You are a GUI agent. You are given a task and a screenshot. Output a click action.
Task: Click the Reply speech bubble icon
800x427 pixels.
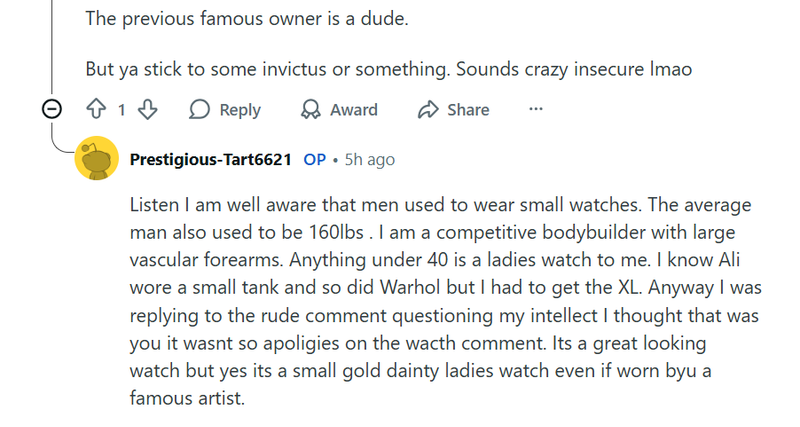click(200, 110)
